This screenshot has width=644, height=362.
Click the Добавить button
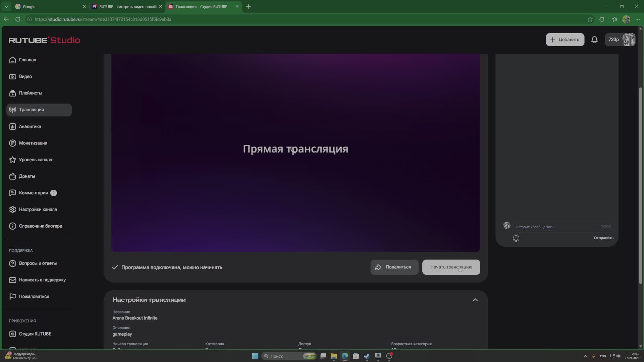(565, 40)
